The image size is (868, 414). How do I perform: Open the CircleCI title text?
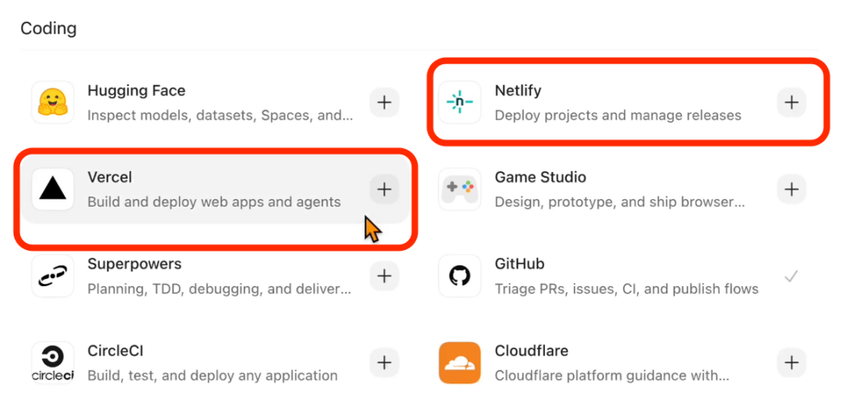tap(116, 350)
